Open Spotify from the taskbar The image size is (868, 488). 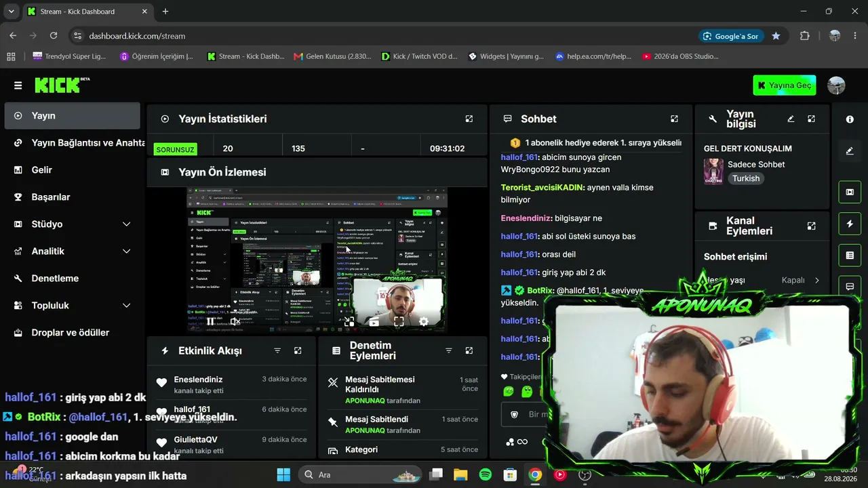point(486,474)
